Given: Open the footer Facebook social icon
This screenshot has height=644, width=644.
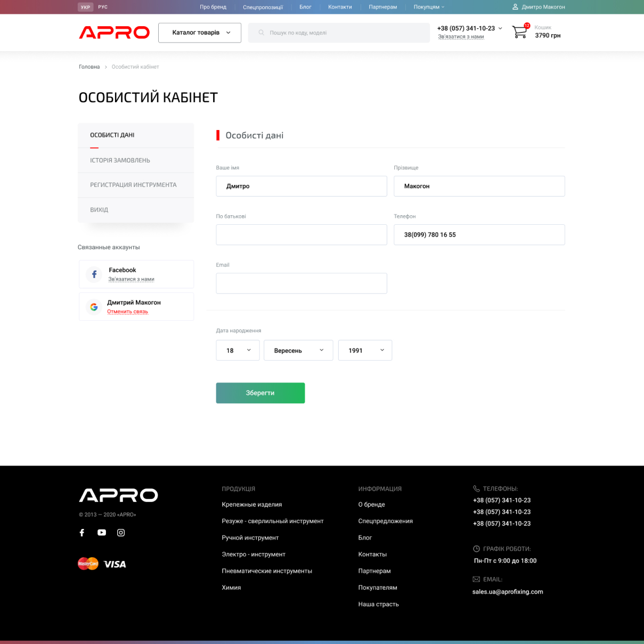Looking at the screenshot, I should tap(82, 533).
